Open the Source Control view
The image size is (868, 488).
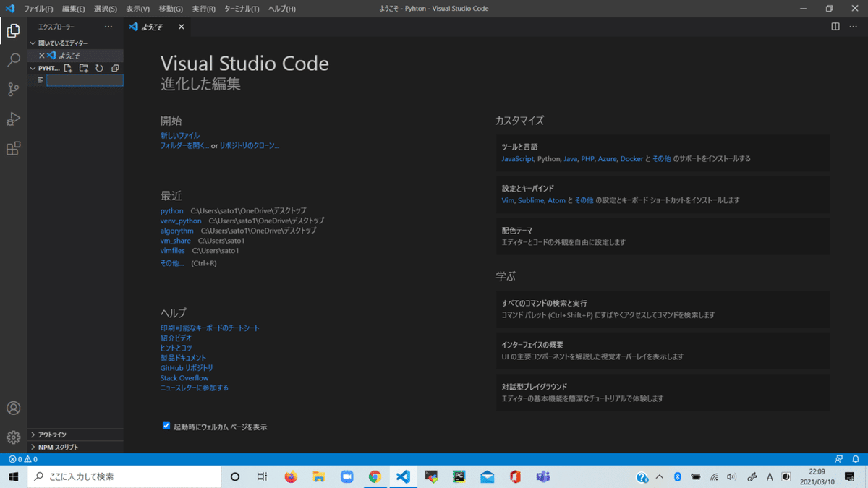(x=13, y=90)
